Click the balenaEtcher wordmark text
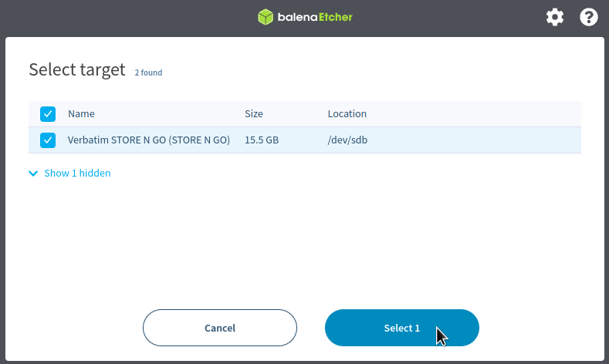 tap(315, 17)
